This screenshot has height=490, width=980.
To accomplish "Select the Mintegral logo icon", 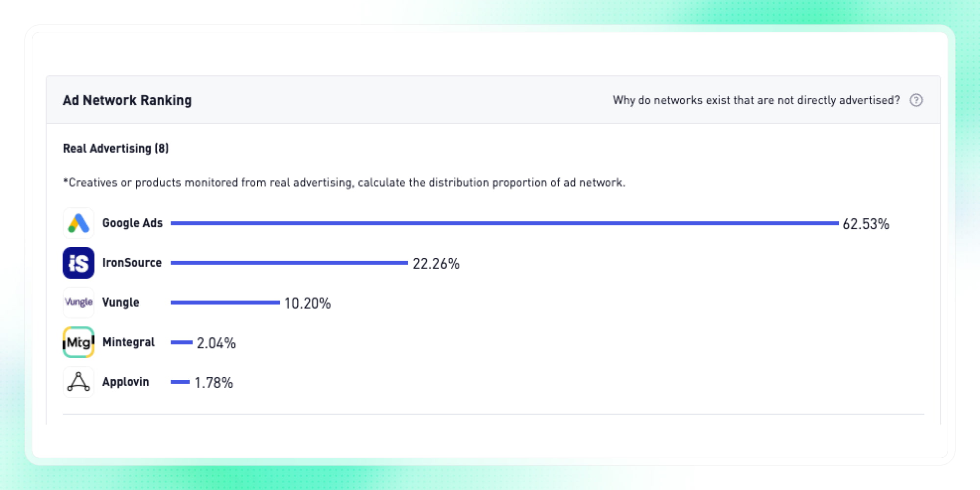I will tap(78, 342).
